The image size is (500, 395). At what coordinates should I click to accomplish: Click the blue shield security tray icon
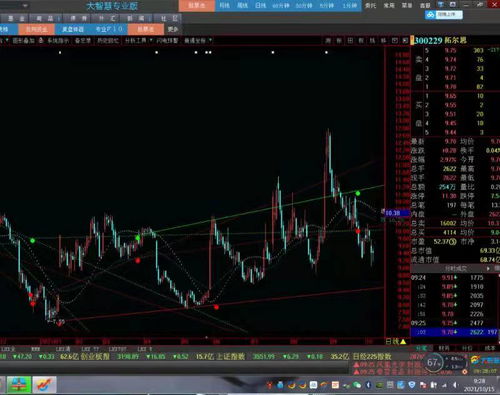(412, 385)
